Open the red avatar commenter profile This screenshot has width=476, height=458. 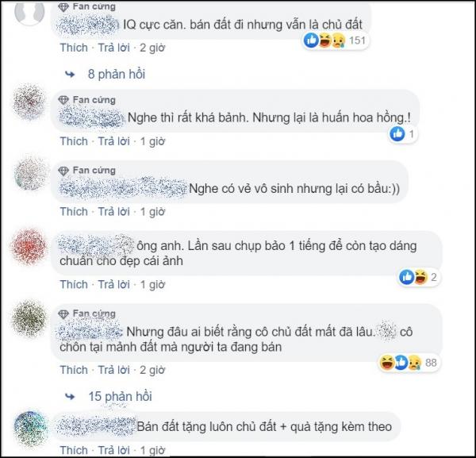click(x=29, y=246)
